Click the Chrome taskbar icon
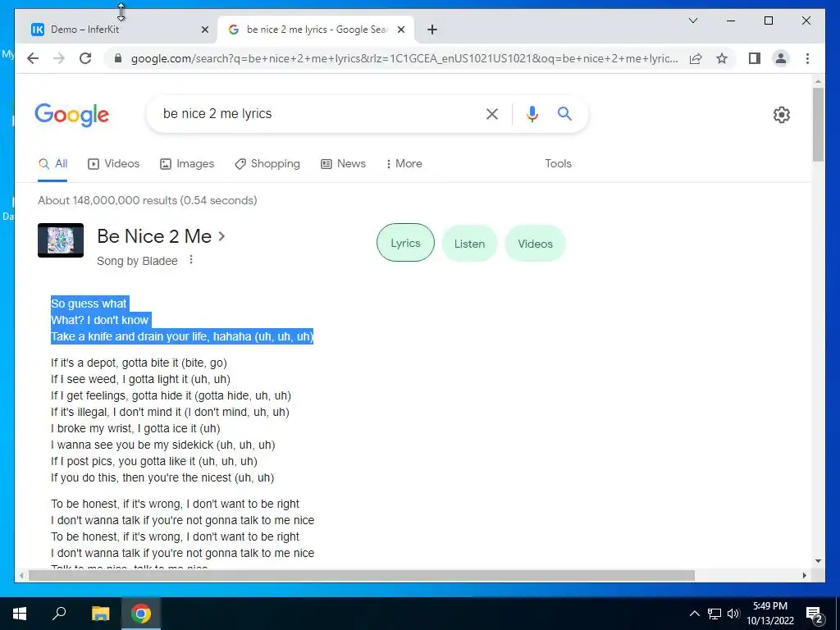Viewport: 840px width, 630px height. (x=141, y=614)
